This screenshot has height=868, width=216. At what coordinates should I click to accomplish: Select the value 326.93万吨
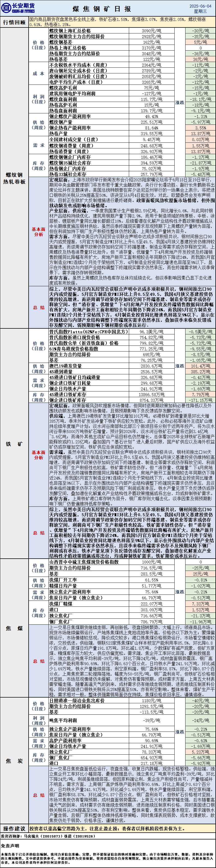(151, 152)
